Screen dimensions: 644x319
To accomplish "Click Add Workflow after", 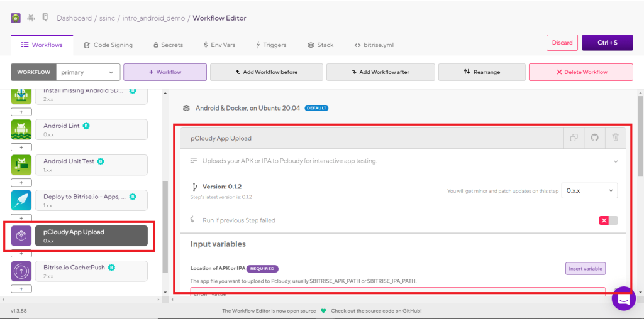I will [x=380, y=72].
